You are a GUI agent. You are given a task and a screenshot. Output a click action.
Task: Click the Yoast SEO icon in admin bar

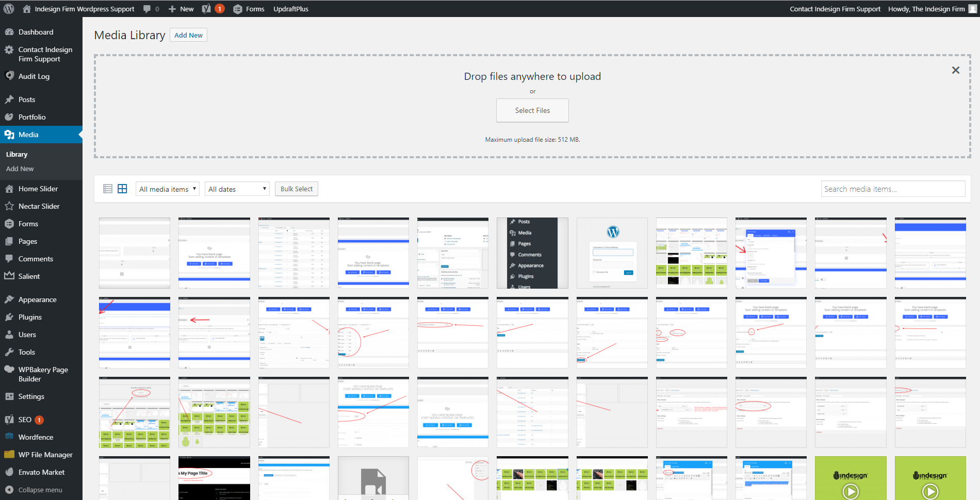click(206, 9)
